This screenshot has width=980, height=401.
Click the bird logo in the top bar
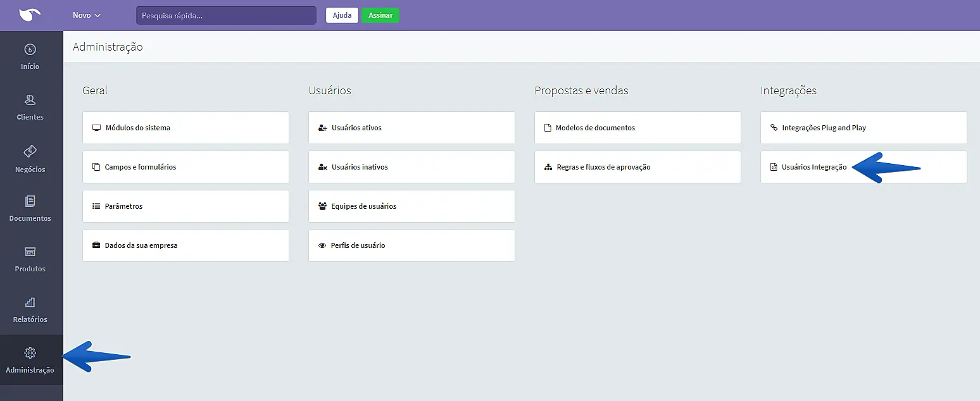30,15
